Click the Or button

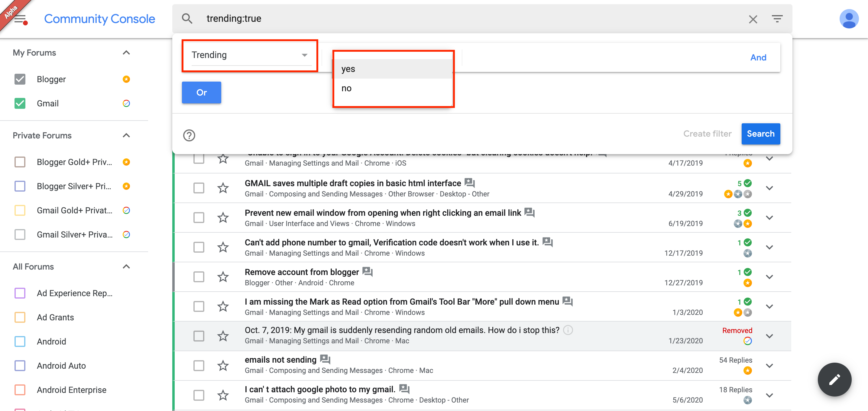click(x=202, y=92)
